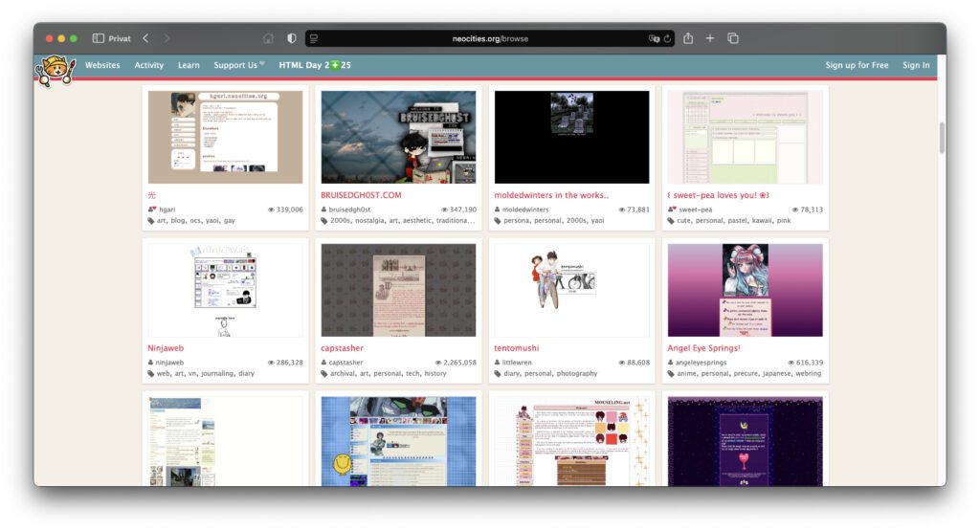Image resolution: width=980 pixels, height=531 pixels.
Task: Open the privacy report shield icon
Action: (291, 38)
